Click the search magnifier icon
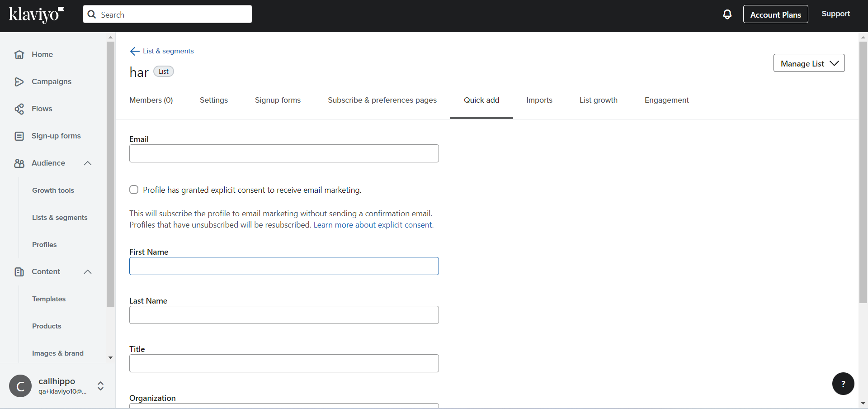Viewport: 868px width, 409px height. tap(92, 14)
